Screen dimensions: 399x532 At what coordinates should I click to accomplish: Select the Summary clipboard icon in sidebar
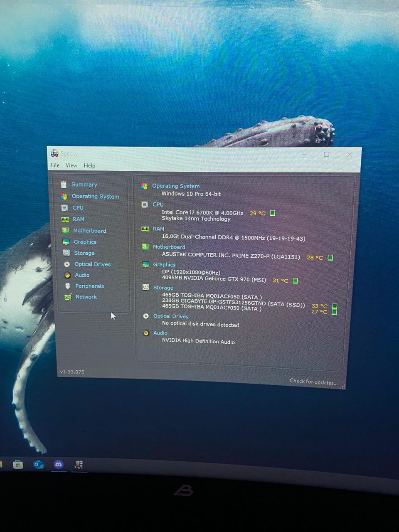coord(64,184)
